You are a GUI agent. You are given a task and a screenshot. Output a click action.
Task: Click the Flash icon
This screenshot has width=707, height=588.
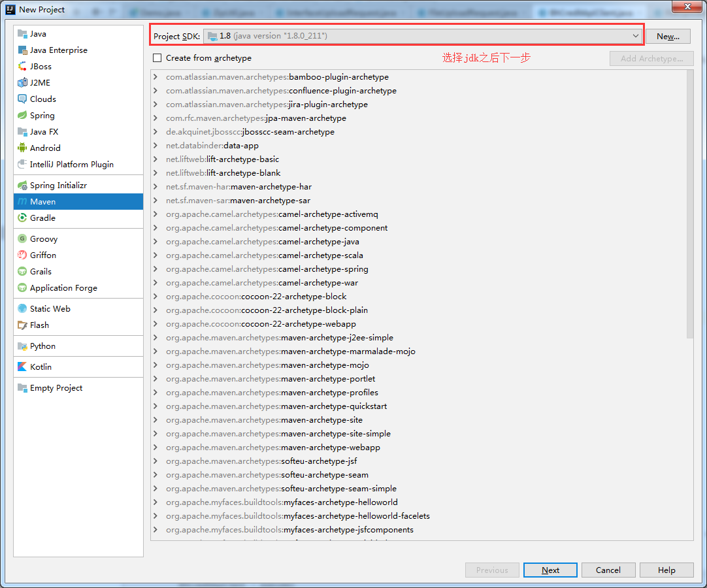tap(22, 325)
